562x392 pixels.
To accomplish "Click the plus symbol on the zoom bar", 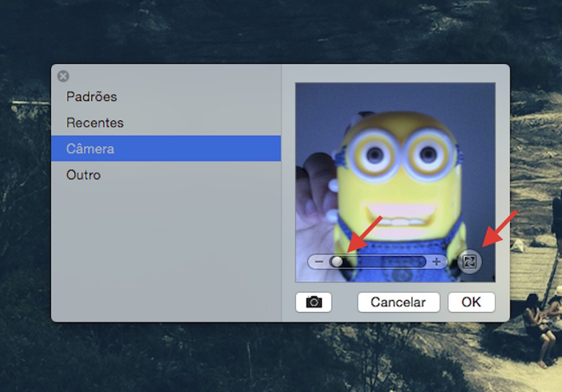I will [x=436, y=262].
